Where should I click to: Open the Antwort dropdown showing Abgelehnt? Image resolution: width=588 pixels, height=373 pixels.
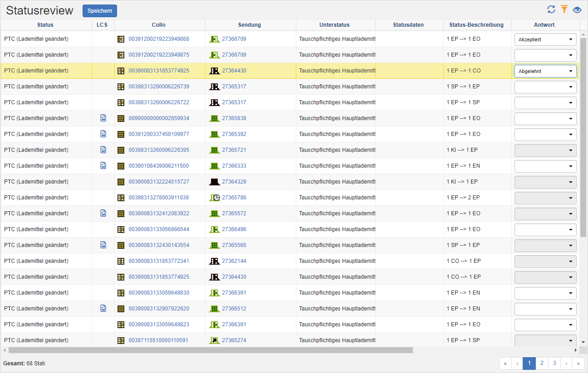(x=545, y=71)
